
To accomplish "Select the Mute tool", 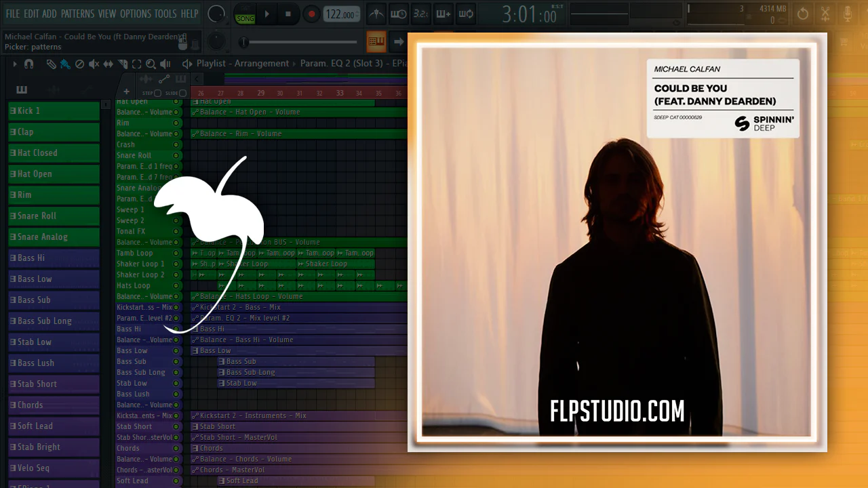I will coord(94,64).
